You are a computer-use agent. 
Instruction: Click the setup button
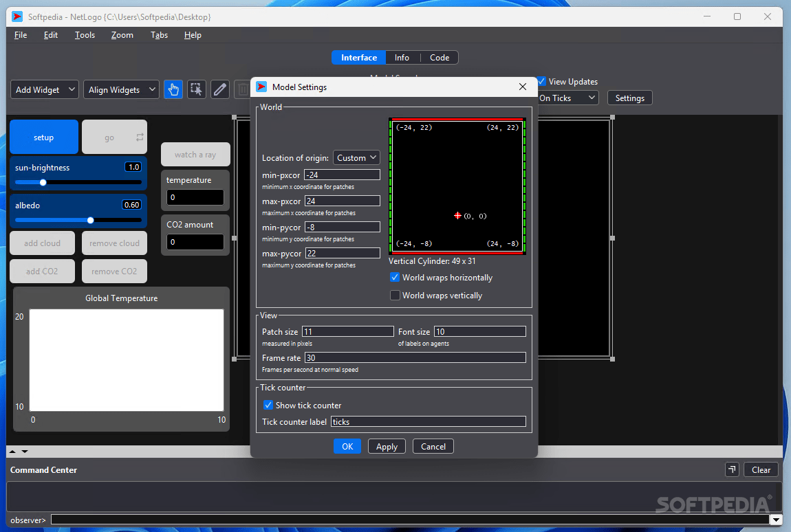(x=44, y=137)
